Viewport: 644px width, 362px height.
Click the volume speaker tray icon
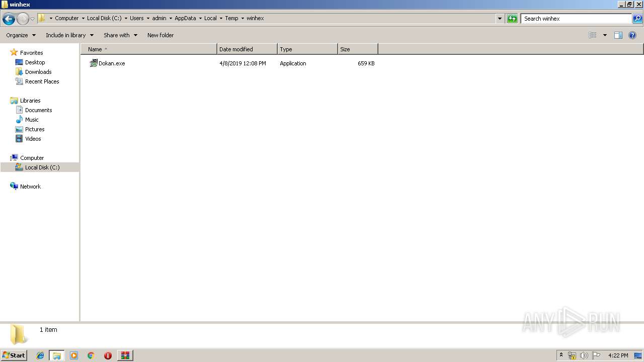pyautogui.click(x=584, y=355)
